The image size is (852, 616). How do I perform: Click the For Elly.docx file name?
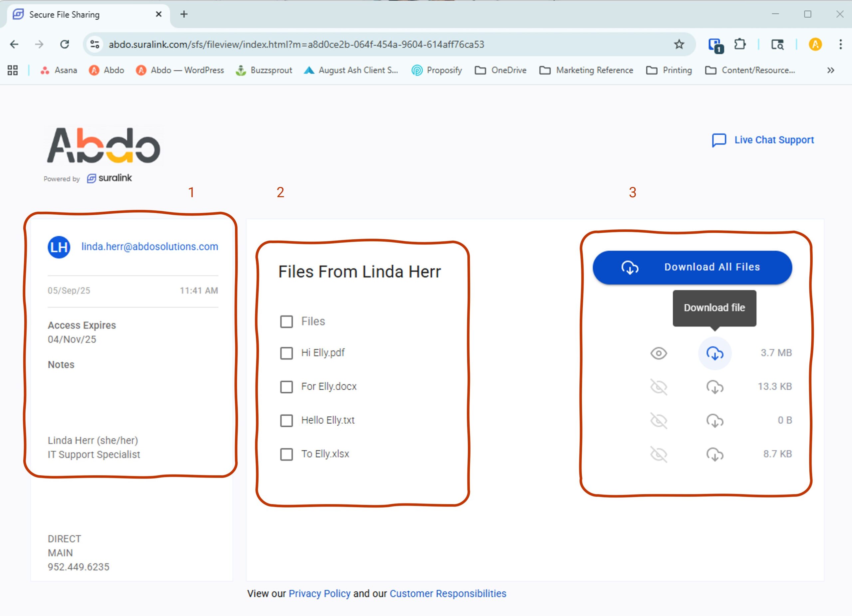point(329,386)
